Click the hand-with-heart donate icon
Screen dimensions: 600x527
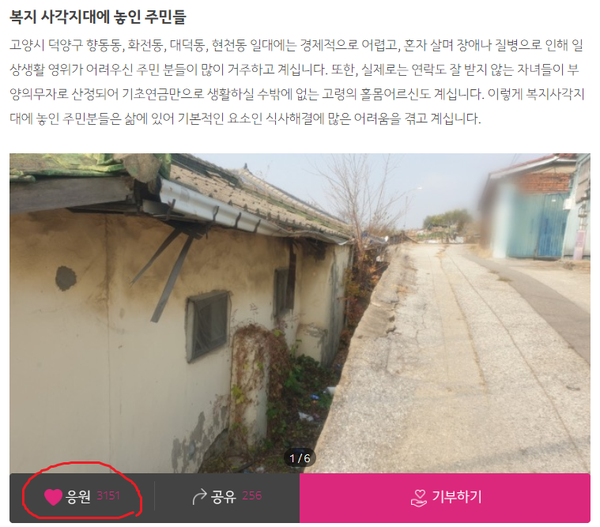pyautogui.click(x=419, y=498)
